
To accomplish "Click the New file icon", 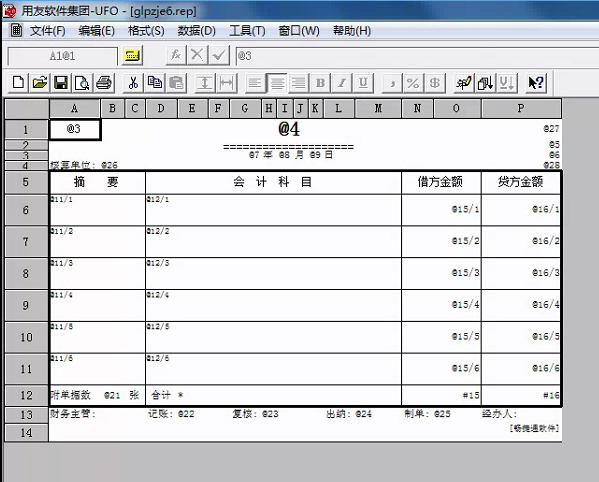I will (18, 82).
